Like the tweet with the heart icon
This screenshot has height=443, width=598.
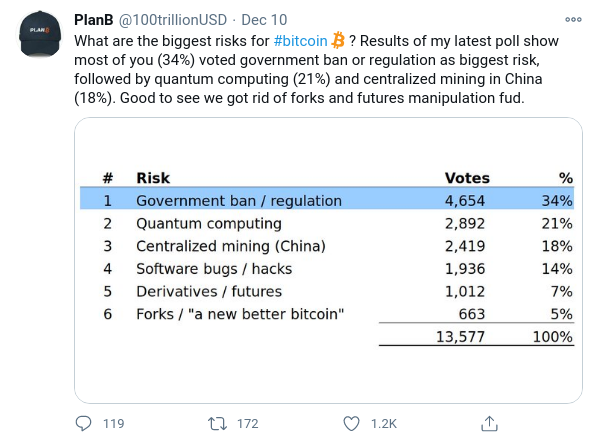pos(351,424)
